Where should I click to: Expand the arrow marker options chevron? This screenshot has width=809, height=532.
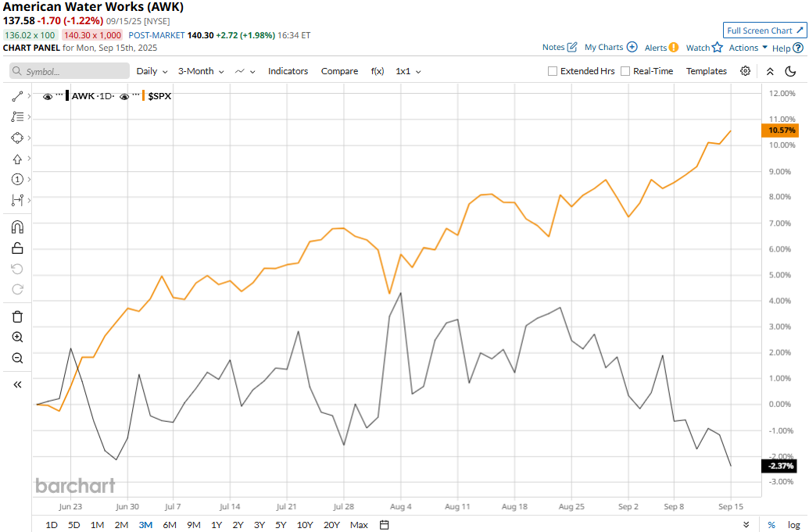30,159
